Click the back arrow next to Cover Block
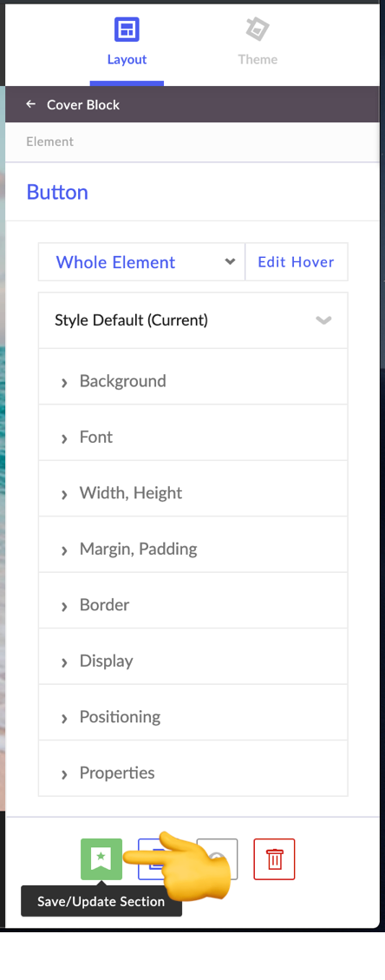Image resolution: width=385 pixels, height=980 pixels. coord(30,104)
